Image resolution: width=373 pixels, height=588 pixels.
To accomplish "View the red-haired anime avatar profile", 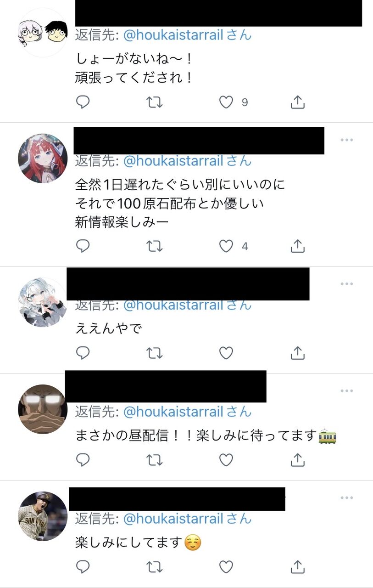I will (x=43, y=158).
